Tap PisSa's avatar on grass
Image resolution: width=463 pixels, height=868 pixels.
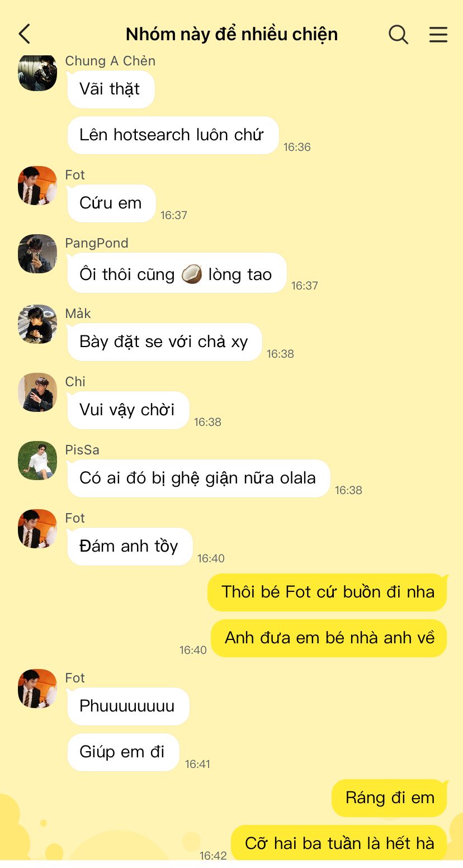37,461
